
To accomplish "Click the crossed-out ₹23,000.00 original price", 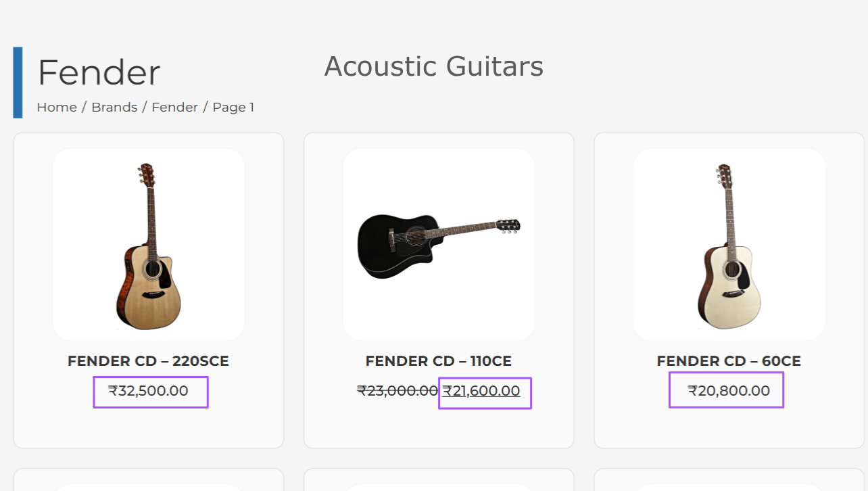I will click(397, 391).
